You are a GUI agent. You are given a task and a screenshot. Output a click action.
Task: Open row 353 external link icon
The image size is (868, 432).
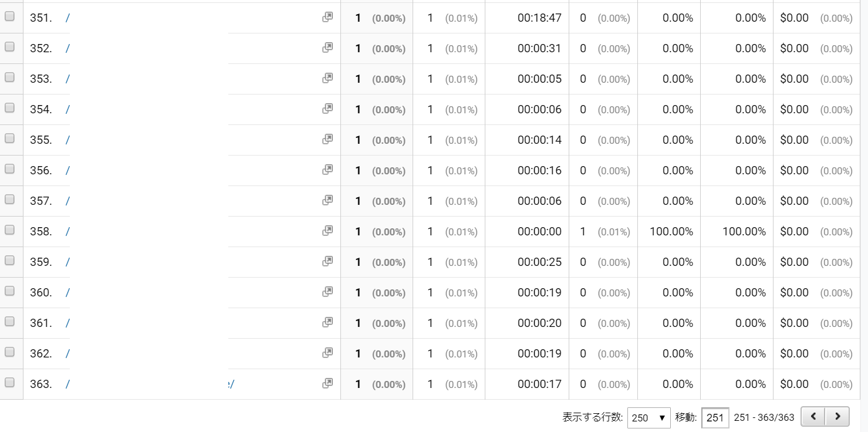[x=327, y=79]
